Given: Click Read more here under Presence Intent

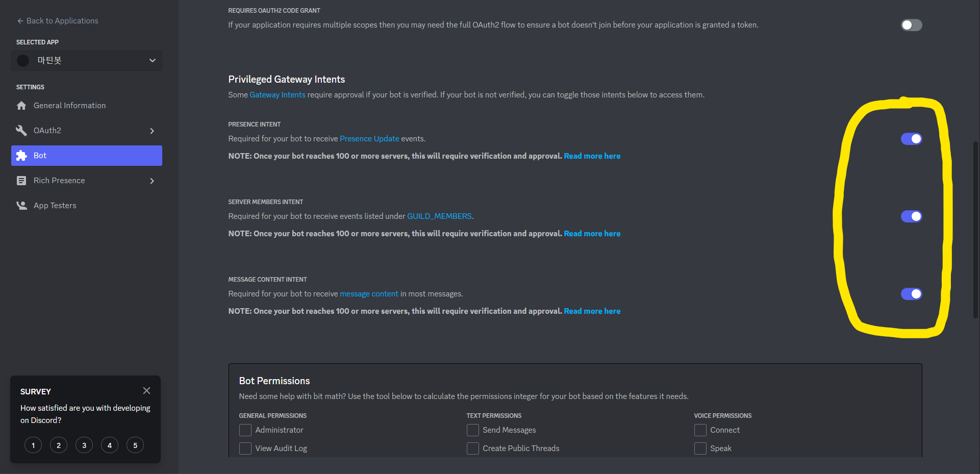Looking at the screenshot, I should point(592,156).
